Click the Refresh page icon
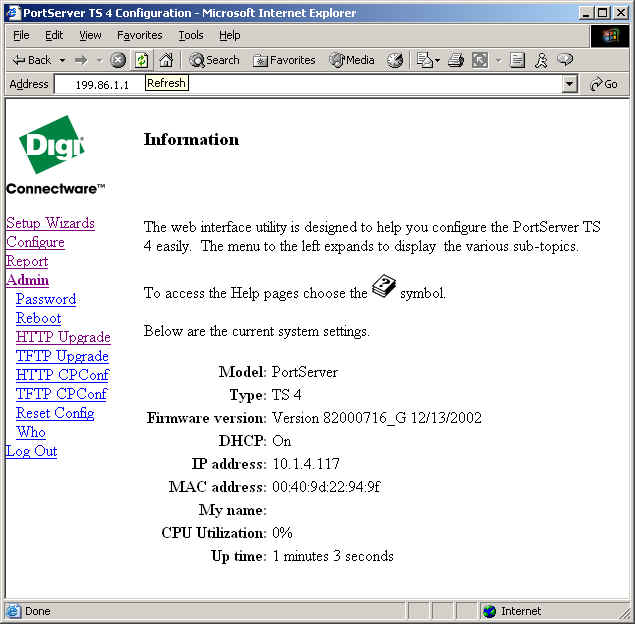Screen dimensions: 635x624 pos(142,60)
